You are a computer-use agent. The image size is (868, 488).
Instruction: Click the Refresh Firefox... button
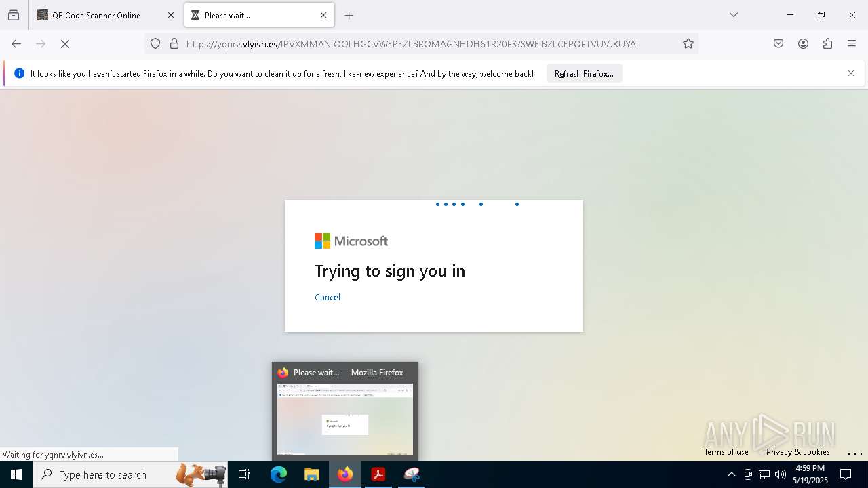coord(584,73)
